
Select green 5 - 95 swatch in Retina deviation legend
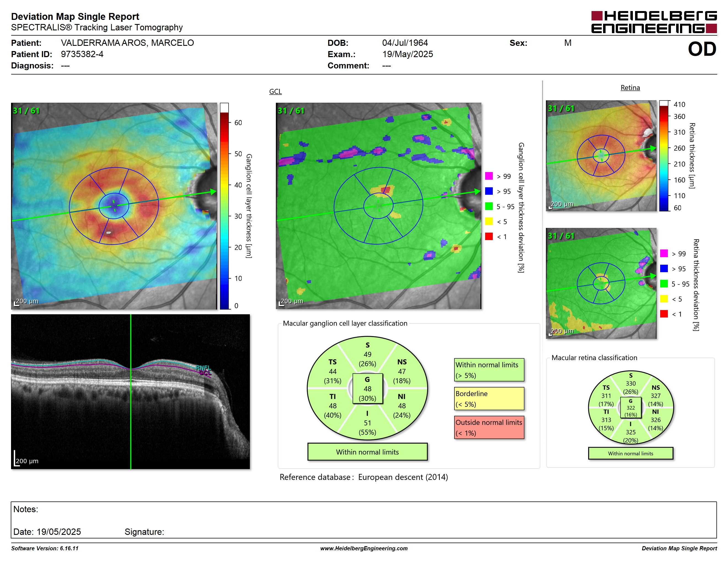[664, 283]
